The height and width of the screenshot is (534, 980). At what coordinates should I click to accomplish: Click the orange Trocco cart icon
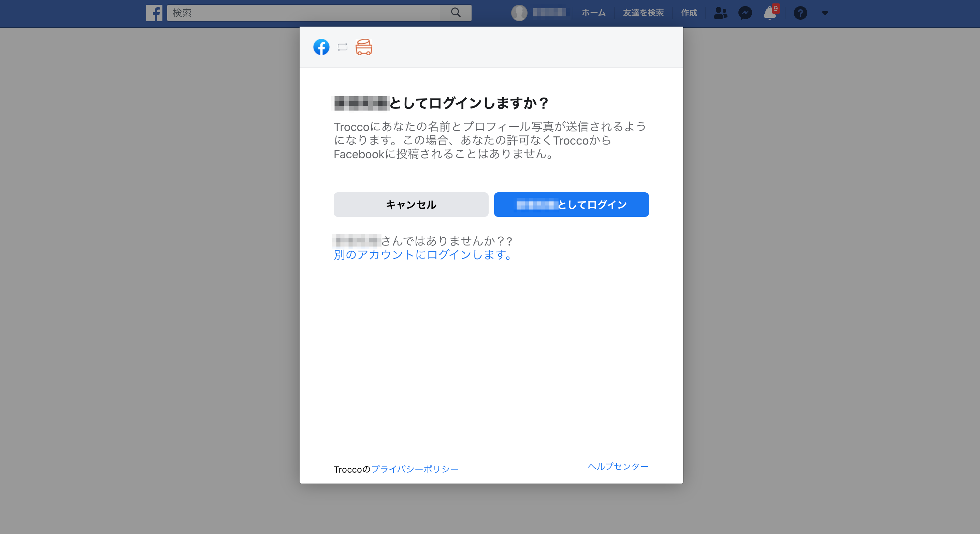364,47
